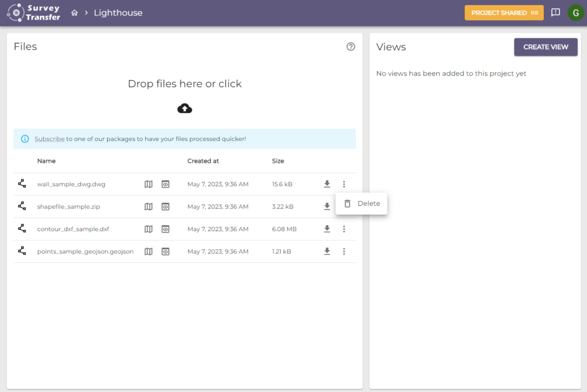Open three-dot menu for points_sample_geojson.geojson
Screen dimensions: 587x392
[x=344, y=251]
